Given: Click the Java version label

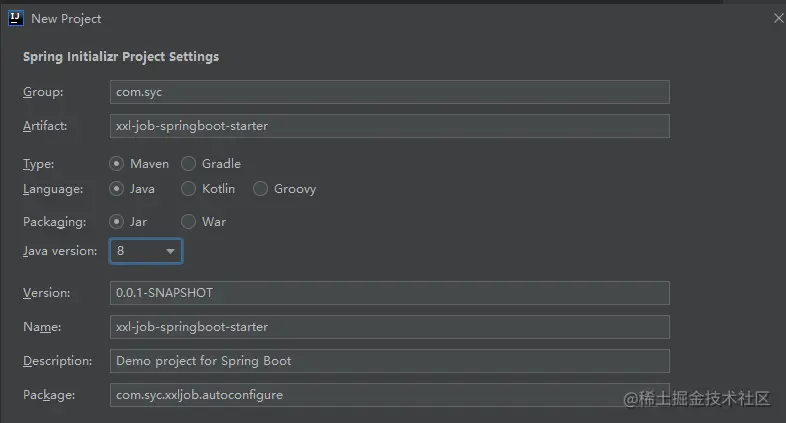Looking at the screenshot, I should click(x=60, y=251).
